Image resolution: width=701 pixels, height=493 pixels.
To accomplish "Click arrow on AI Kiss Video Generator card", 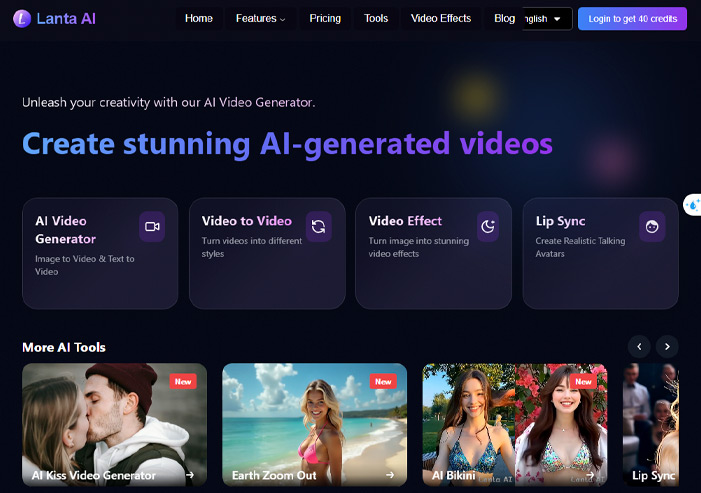I will (x=190, y=475).
